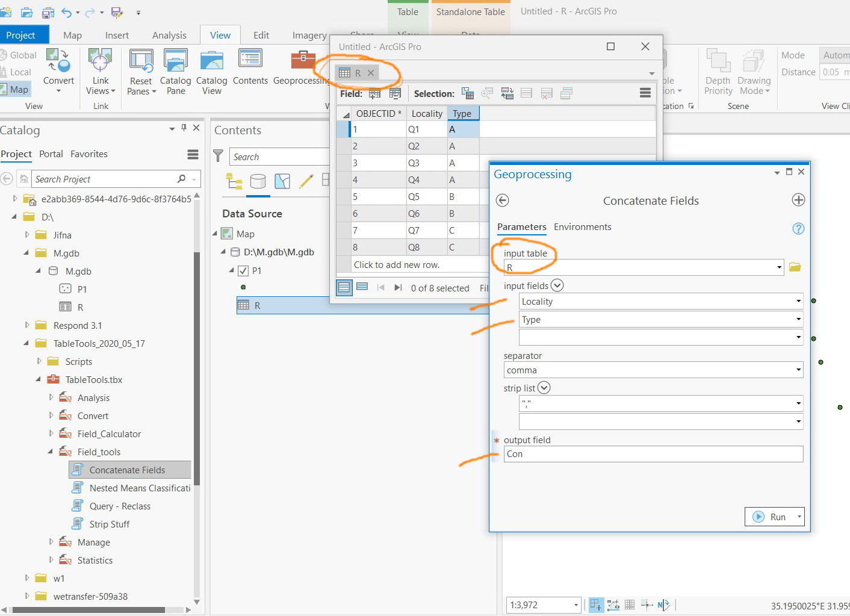This screenshot has width=850, height=616.
Task: Collapse the input fields chevron
Action: (x=556, y=285)
